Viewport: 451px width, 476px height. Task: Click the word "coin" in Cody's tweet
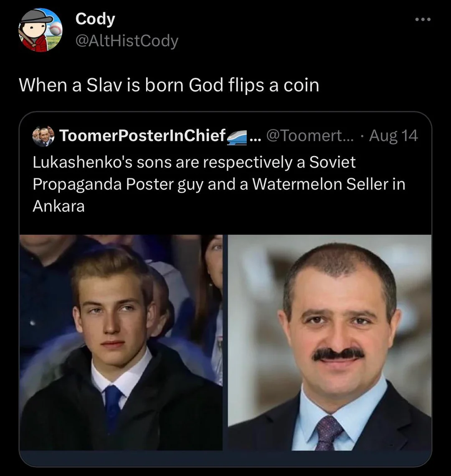pyautogui.click(x=301, y=85)
